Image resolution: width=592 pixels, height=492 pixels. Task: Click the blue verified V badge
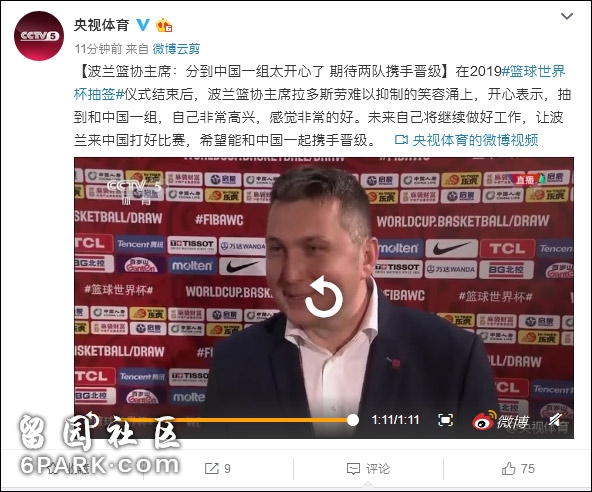[143, 25]
